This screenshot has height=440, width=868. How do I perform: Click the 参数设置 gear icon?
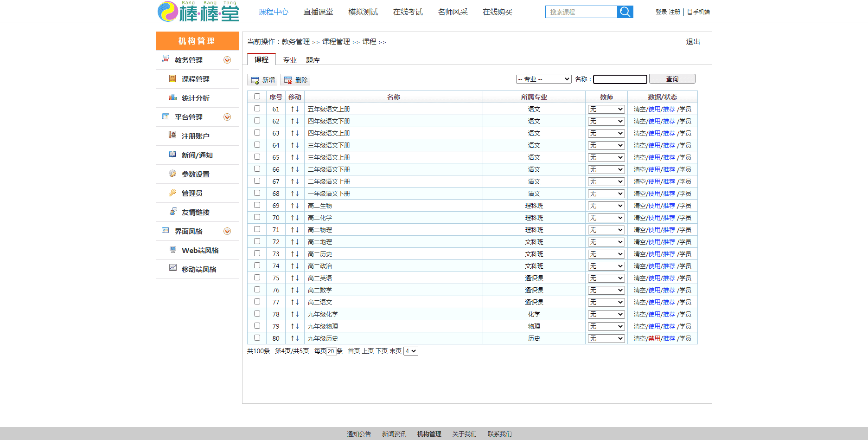(x=172, y=174)
